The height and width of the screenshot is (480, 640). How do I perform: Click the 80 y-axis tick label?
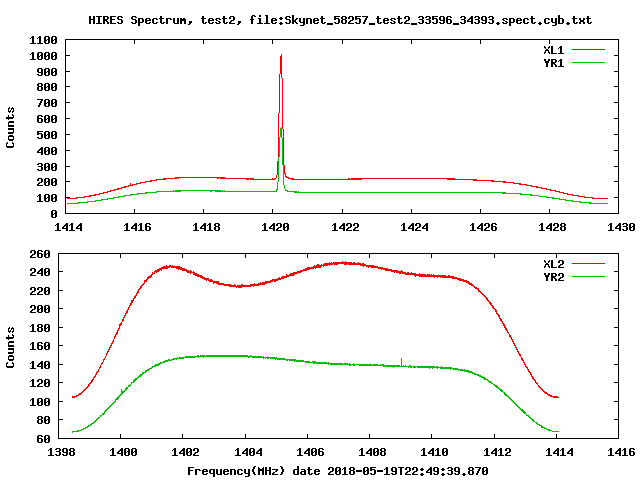pyautogui.click(x=44, y=420)
